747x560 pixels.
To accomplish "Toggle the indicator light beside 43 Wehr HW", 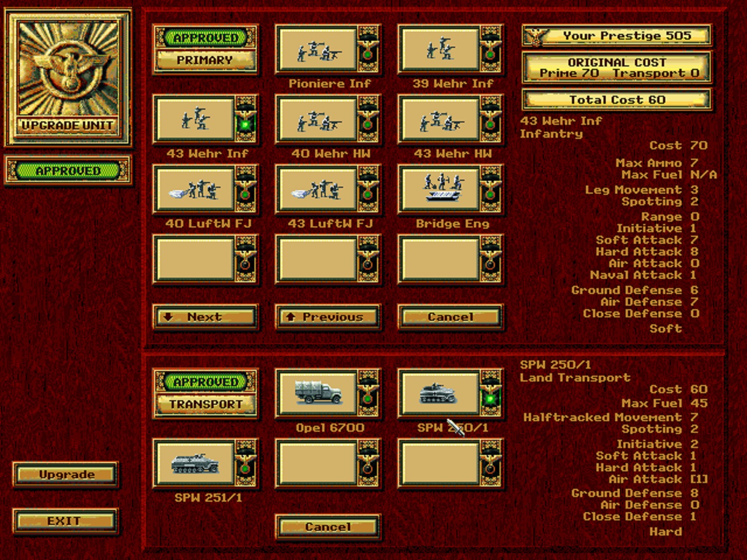I will pos(491,125).
